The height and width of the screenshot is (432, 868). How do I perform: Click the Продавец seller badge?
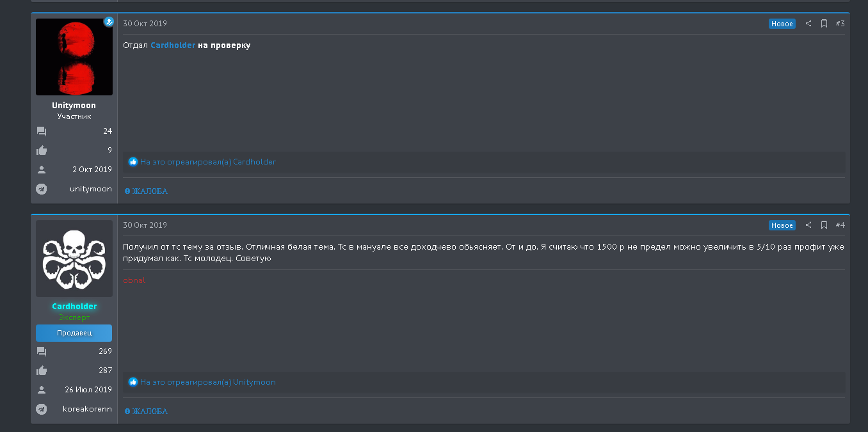[74, 333]
